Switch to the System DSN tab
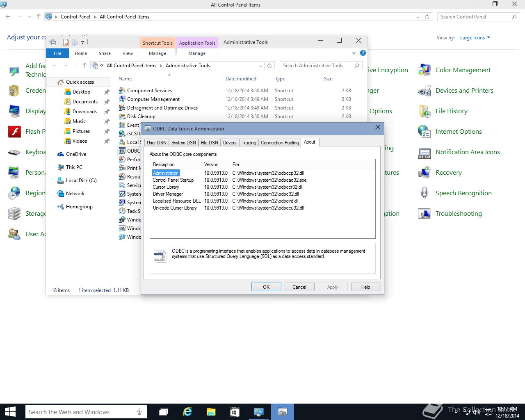Screen dimensions: 525x420 click(183, 143)
